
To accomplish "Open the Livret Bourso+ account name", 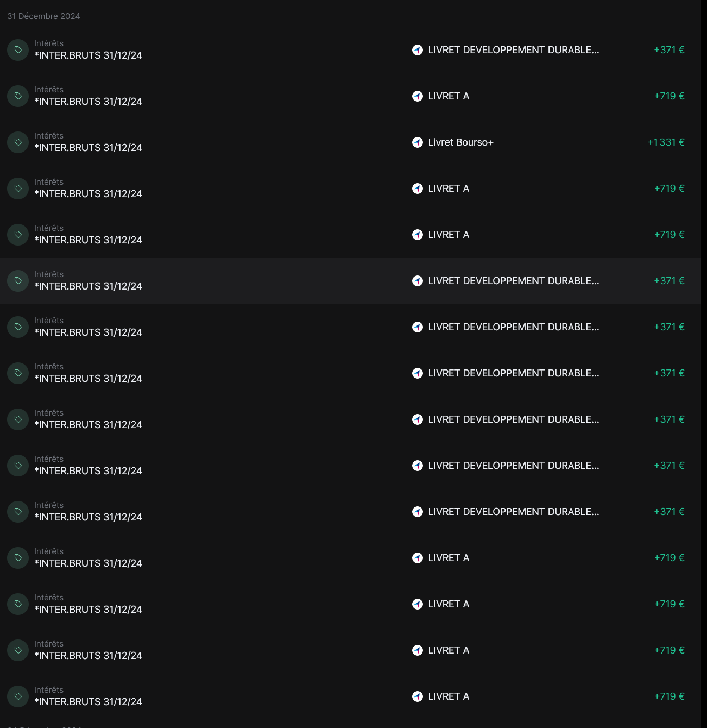I will pos(460,142).
